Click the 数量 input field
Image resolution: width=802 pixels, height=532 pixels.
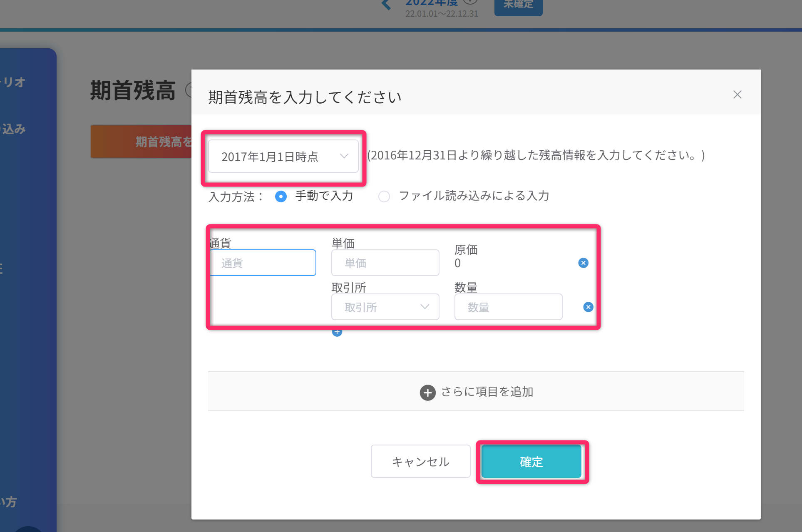coord(508,307)
